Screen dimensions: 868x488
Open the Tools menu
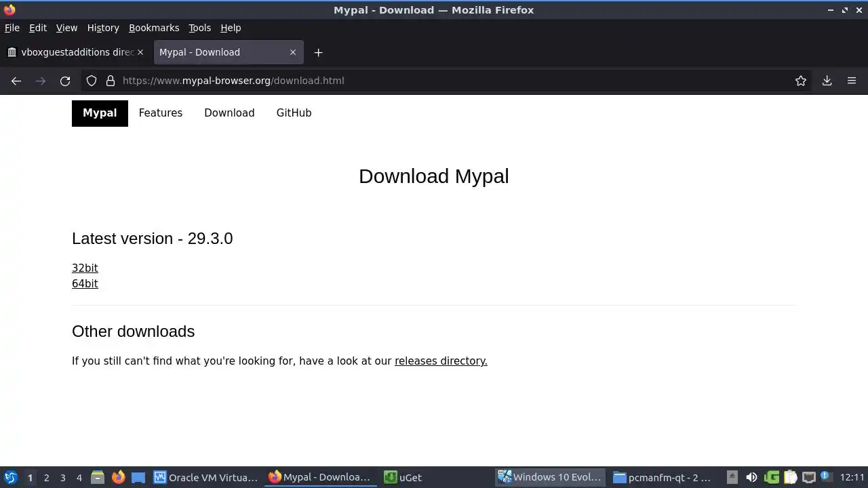tap(199, 28)
